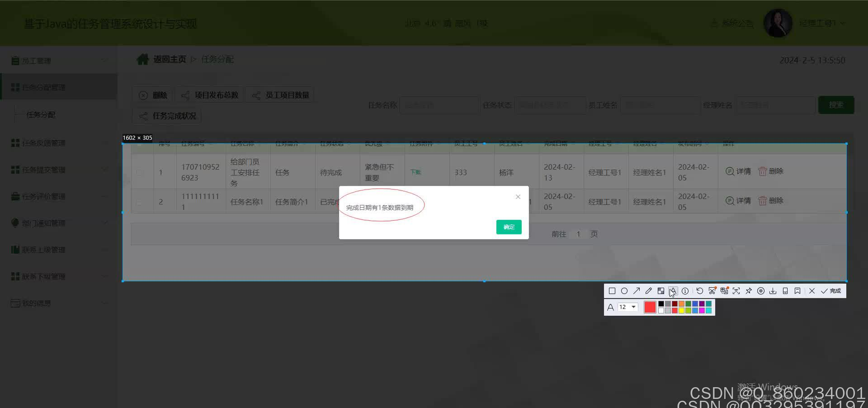868x408 pixels.
Task: Open the font size 12 dropdown
Action: (x=628, y=307)
